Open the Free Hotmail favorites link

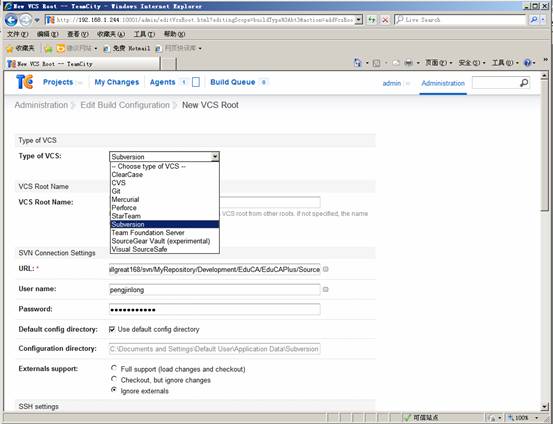[127, 49]
